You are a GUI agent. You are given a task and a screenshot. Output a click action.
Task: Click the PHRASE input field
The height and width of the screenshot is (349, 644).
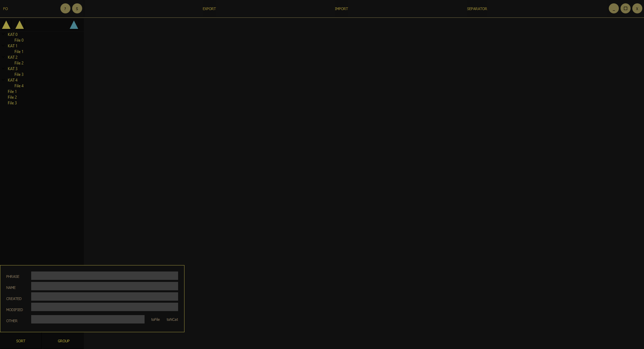pos(104,276)
